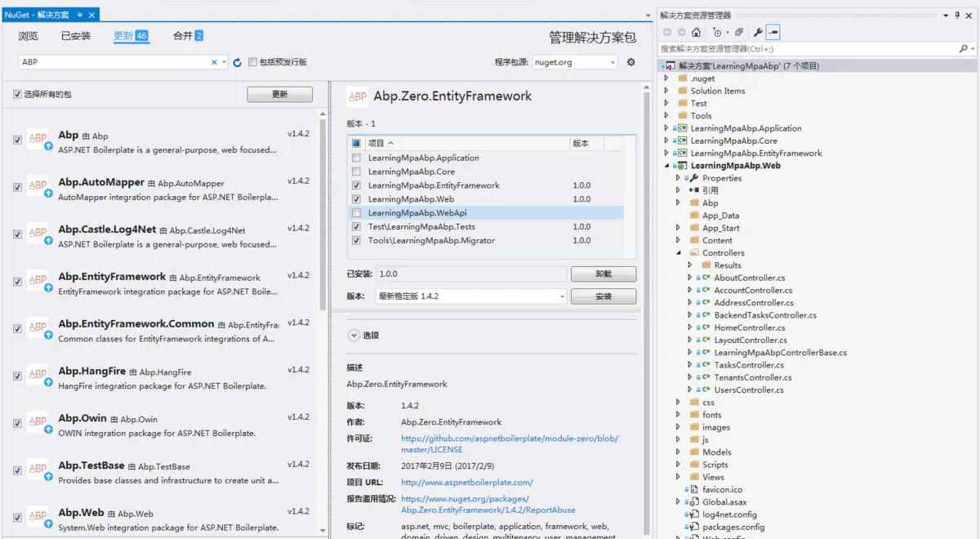Expand the options section chevron
This screenshot has width=980, height=539.
[x=354, y=335]
